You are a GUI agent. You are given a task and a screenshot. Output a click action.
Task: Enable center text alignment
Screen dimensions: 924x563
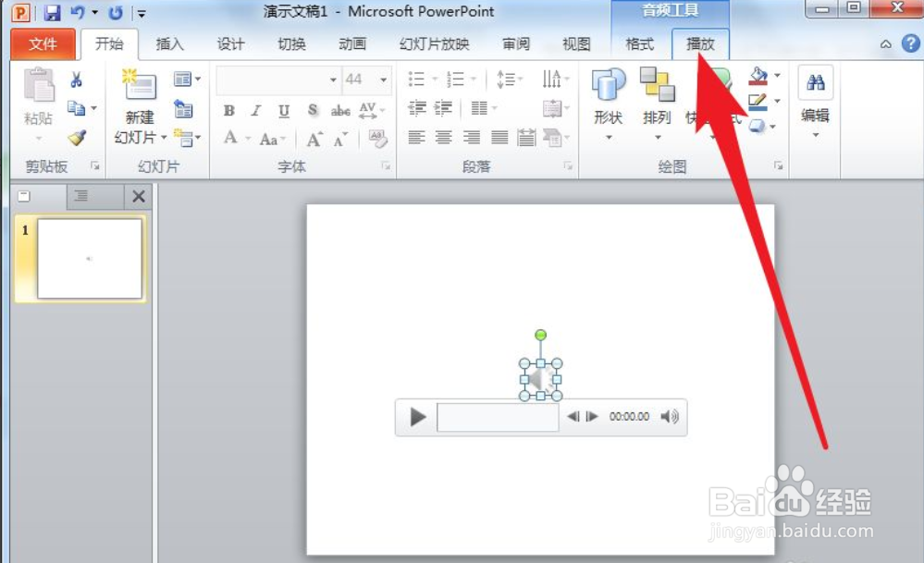click(444, 139)
